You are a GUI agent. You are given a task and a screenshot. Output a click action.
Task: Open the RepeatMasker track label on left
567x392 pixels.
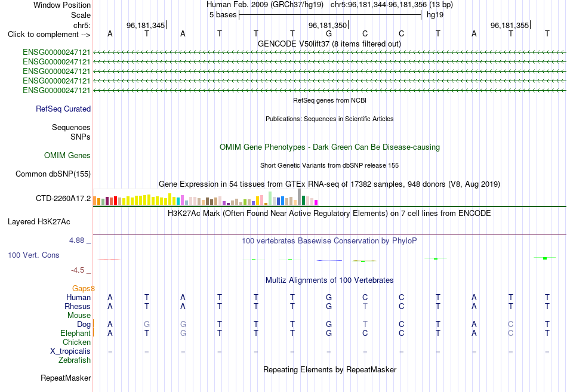click(66, 378)
